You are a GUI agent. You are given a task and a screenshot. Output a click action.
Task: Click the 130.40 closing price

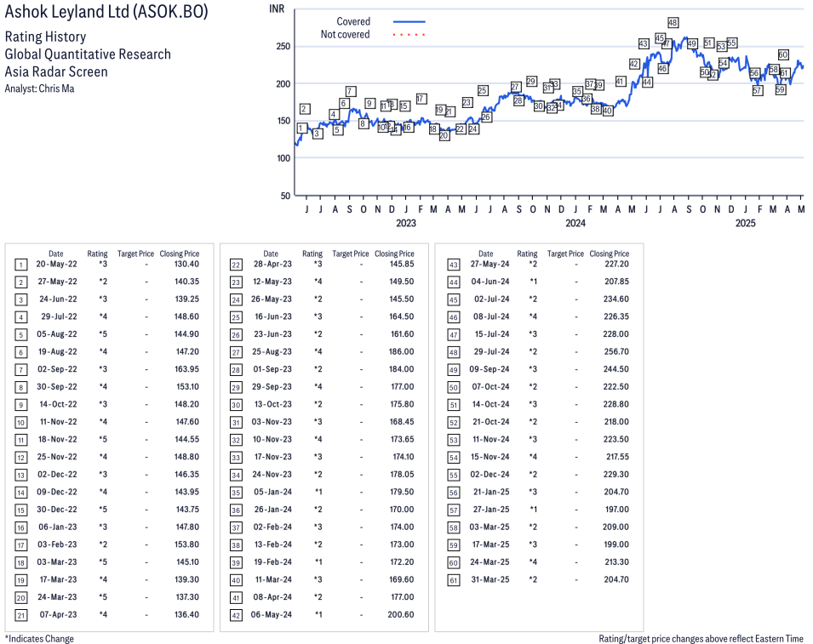click(186, 265)
